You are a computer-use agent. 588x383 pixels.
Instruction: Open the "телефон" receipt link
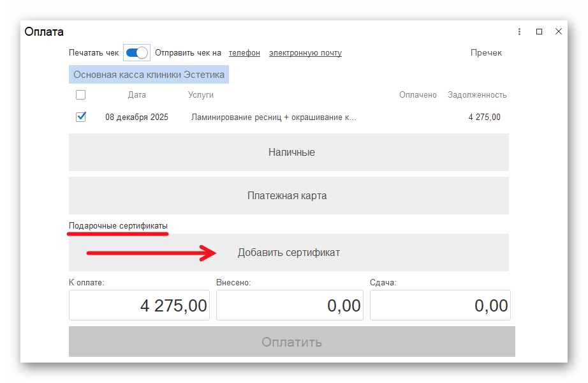pyautogui.click(x=244, y=52)
